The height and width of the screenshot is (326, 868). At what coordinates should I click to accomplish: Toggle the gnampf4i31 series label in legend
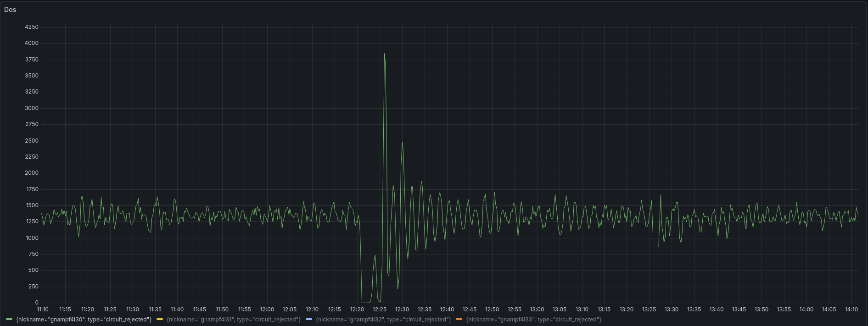click(233, 320)
